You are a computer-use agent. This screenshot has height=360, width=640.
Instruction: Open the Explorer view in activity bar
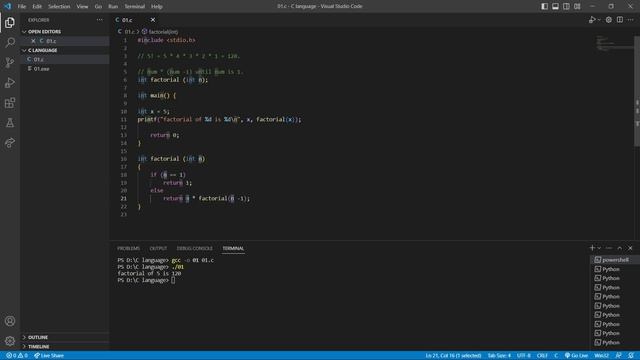[x=10, y=23]
